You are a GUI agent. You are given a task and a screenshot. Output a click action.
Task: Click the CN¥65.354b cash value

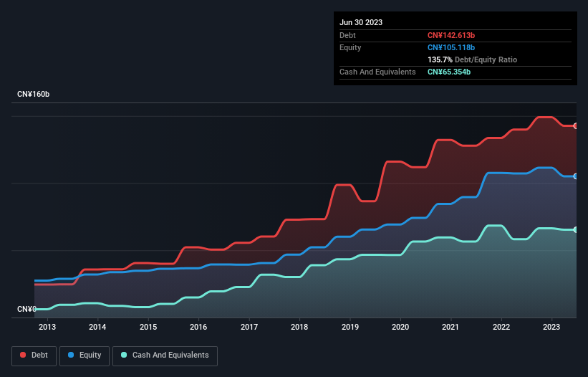449,72
